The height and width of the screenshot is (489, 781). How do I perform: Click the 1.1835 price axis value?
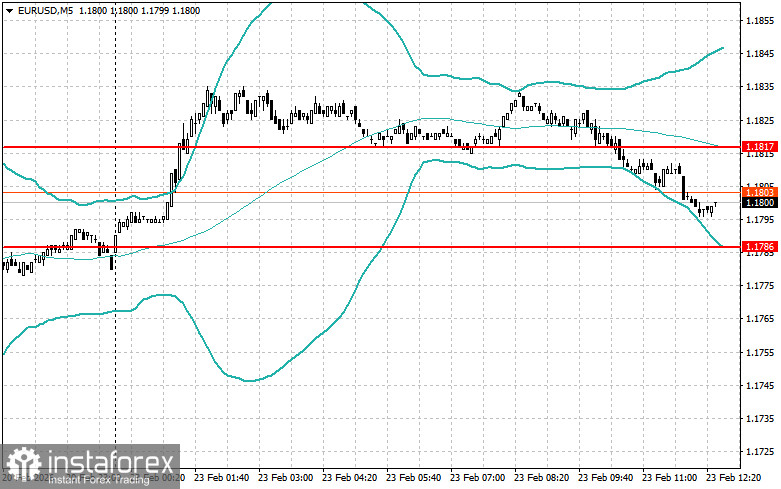coord(760,87)
